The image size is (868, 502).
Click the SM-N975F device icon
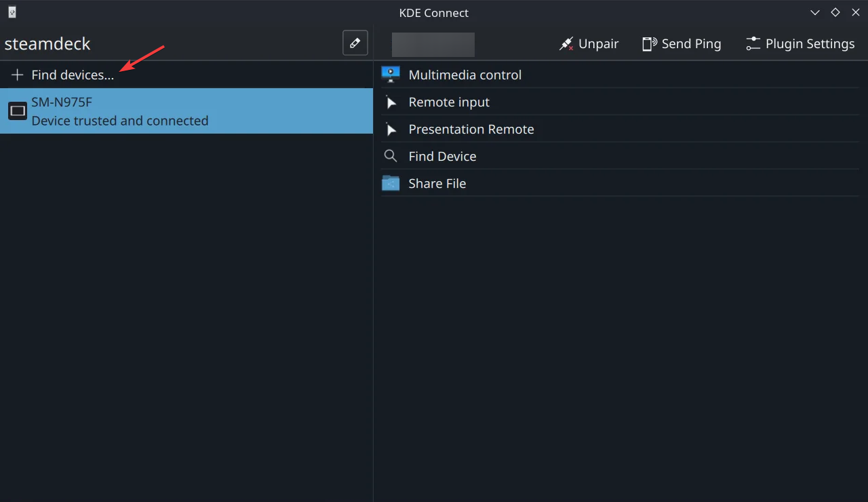(x=18, y=111)
